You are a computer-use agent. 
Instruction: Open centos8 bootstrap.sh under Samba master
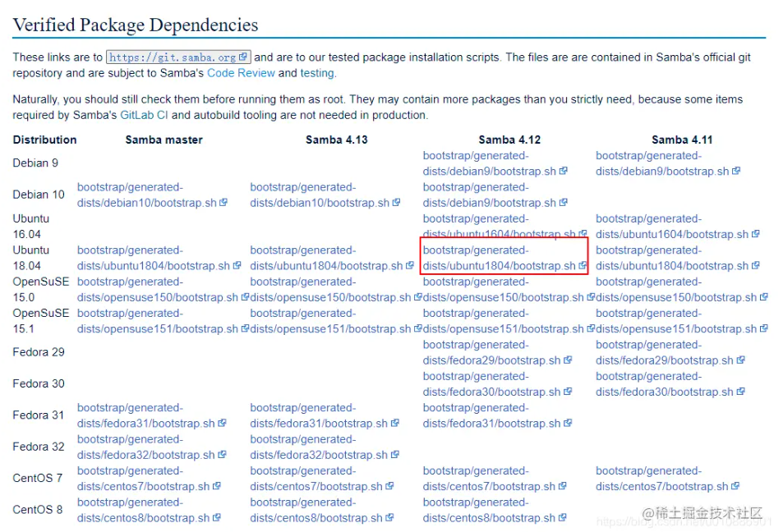(x=149, y=509)
